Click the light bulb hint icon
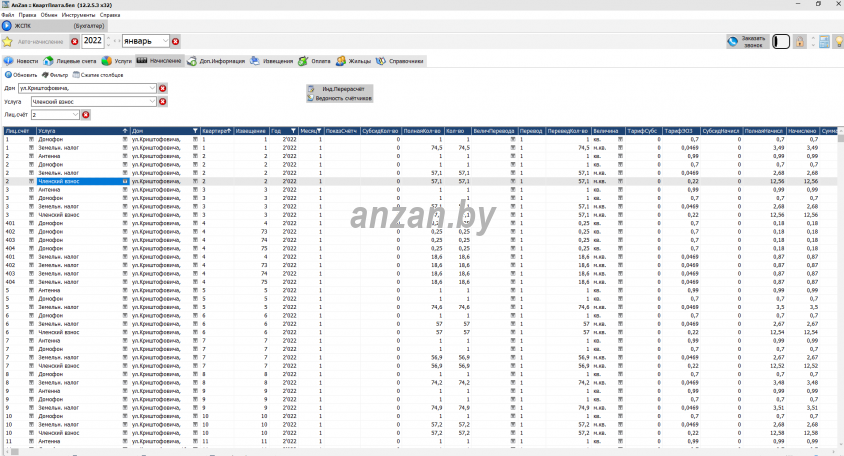The width and height of the screenshot is (844, 456). 839,41
